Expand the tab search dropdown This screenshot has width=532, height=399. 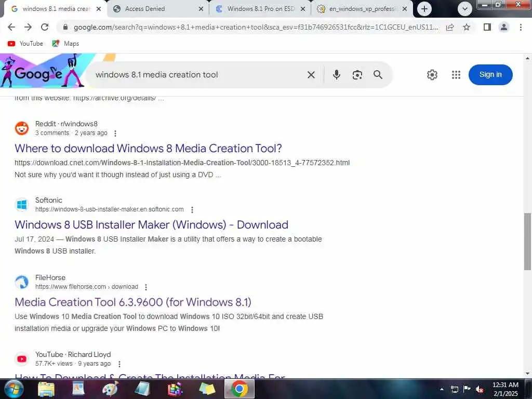click(464, 9)
